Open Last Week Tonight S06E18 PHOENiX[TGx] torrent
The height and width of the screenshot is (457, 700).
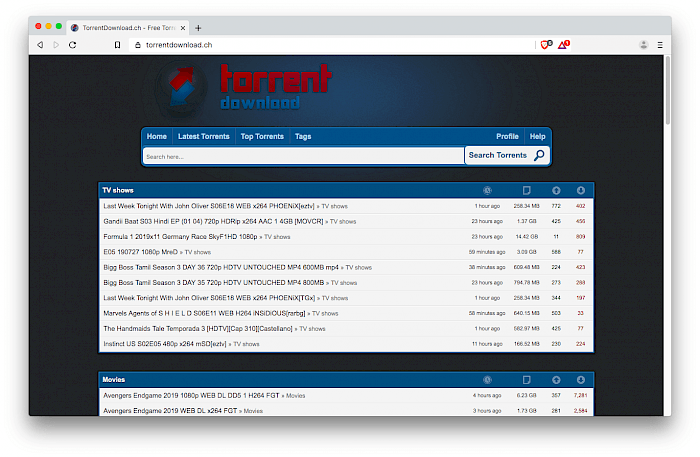click(209, 298)
